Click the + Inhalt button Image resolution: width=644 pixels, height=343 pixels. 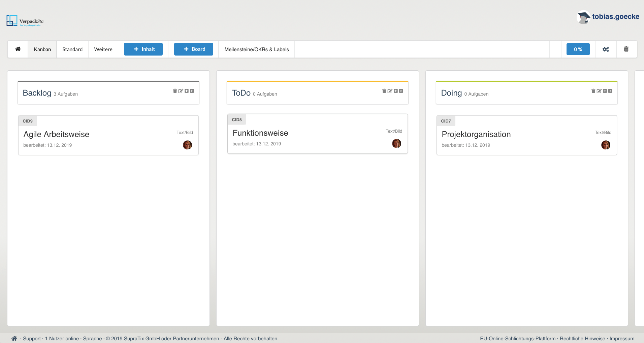[x=143, y=49]
